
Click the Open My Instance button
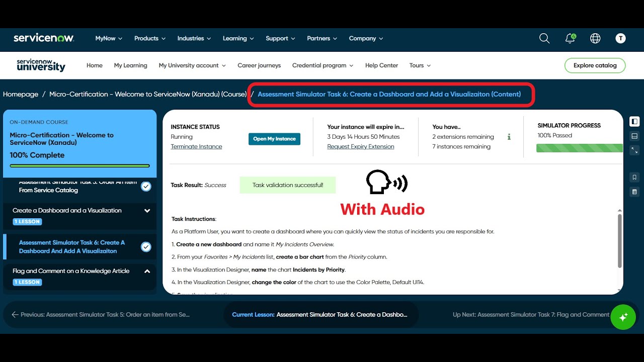point(274,139)
